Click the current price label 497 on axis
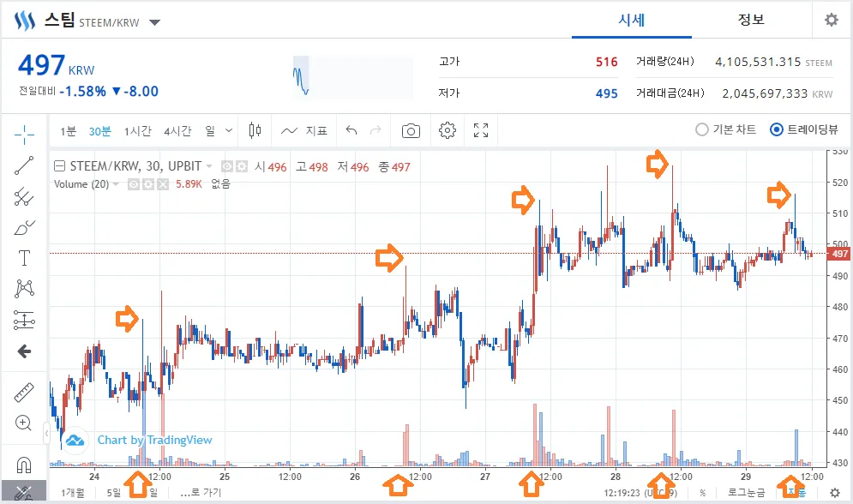Image resolution: width=853 pixels, height=504 pixels. point(839,254)
